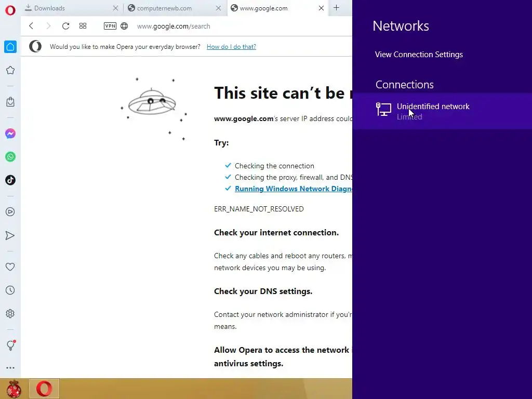Launch WhatsApp from Opera sidebar
Viewport: 532px width, 399px height.
pyautogui.click(x=10, y=157)
